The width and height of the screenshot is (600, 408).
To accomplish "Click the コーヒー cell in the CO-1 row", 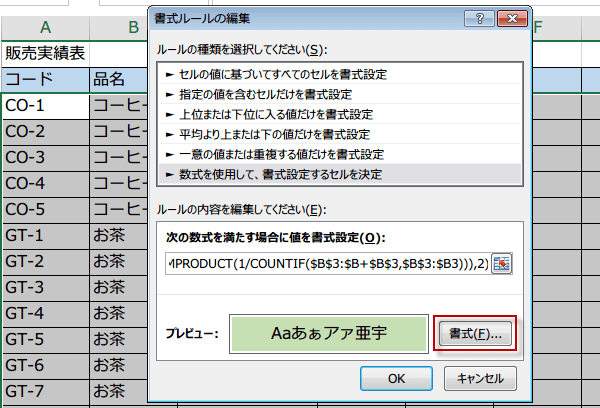I will 119,106.
